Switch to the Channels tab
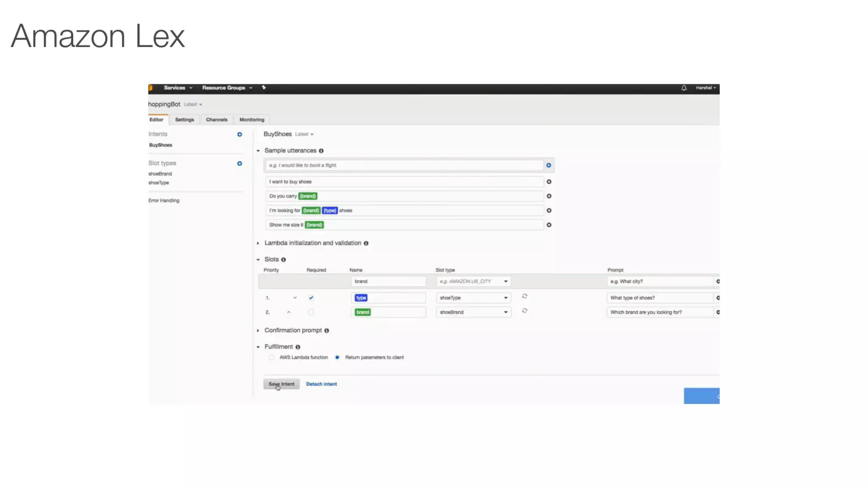The width and height of the screenshot is (868, 488). click(x=217, y=120)
